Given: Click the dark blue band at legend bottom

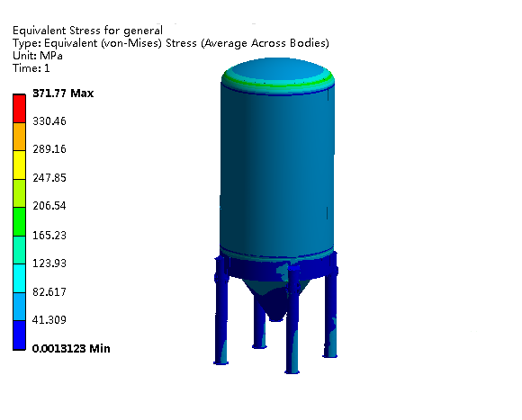Looking at the screenshot, I should coord(19,335).
